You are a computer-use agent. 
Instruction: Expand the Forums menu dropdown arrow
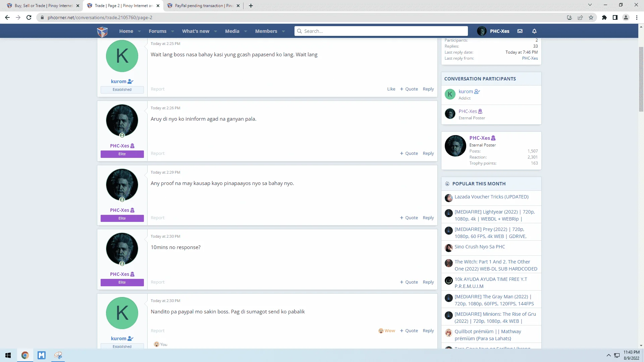coord(172,31)
